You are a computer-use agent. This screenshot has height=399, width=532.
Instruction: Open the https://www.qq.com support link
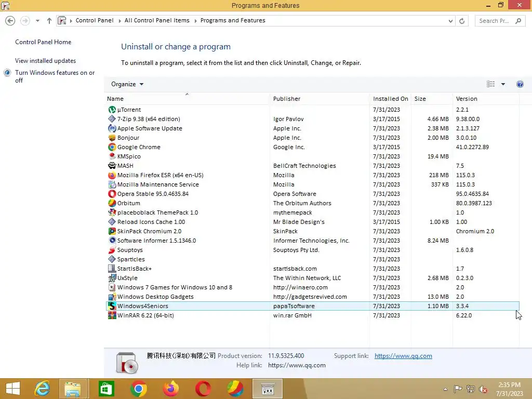coord(403,356)
